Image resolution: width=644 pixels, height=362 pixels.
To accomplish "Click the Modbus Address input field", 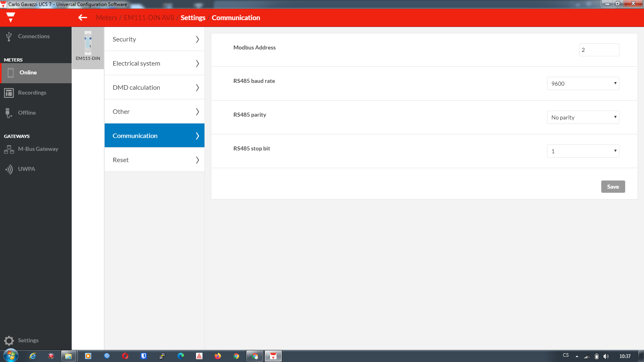I will coord(599,50).
